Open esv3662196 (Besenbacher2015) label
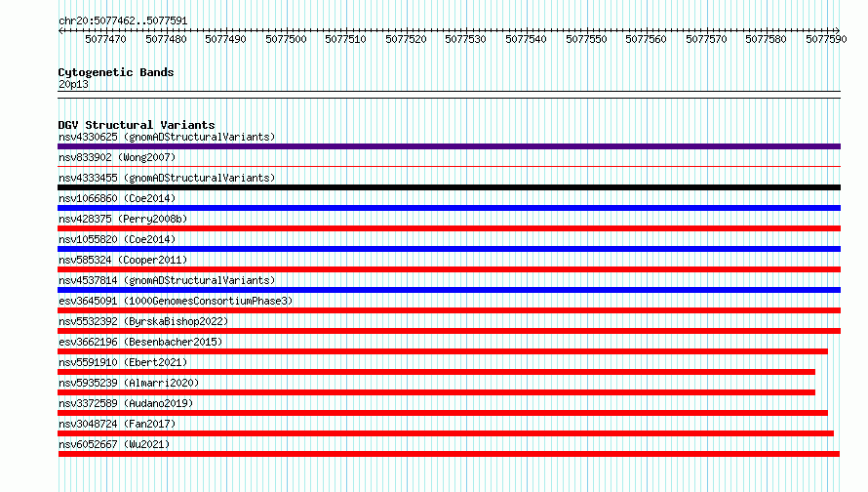 [x=140, y=342]
